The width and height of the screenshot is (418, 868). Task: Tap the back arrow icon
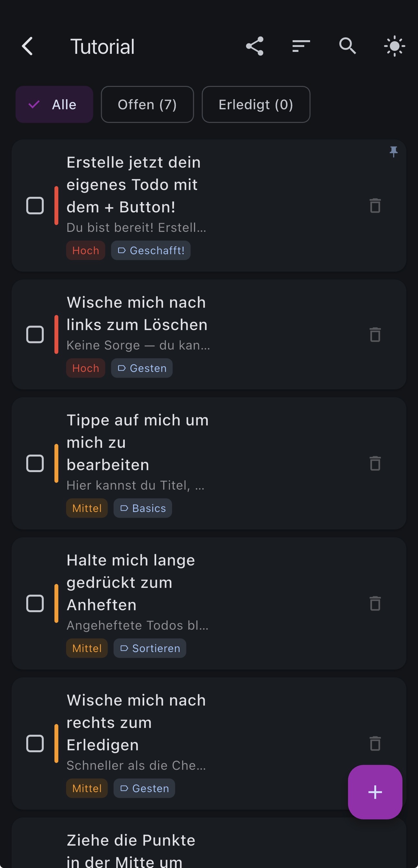27,46
